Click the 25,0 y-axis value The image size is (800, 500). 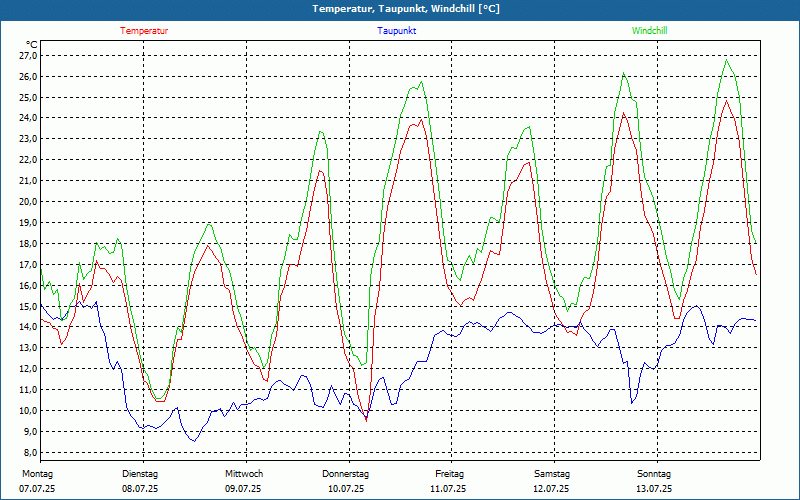click(x=29, y=97)
